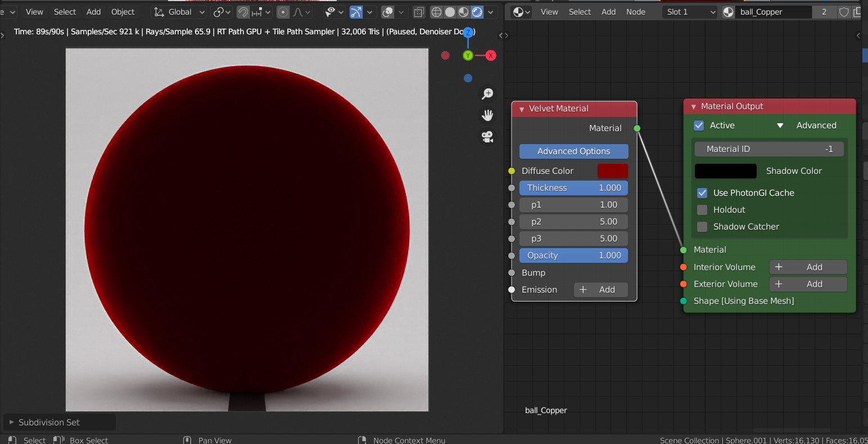868x444 pixels.
Task: Click the Advanced Options button
Action: tap(573, 151)
